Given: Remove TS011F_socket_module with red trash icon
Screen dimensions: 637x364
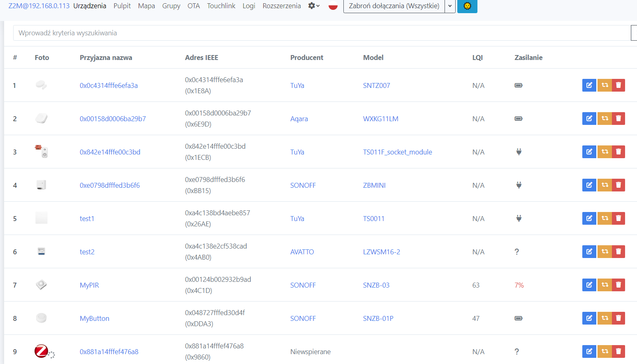Looking at the screenshot, I should coord(618,152).
